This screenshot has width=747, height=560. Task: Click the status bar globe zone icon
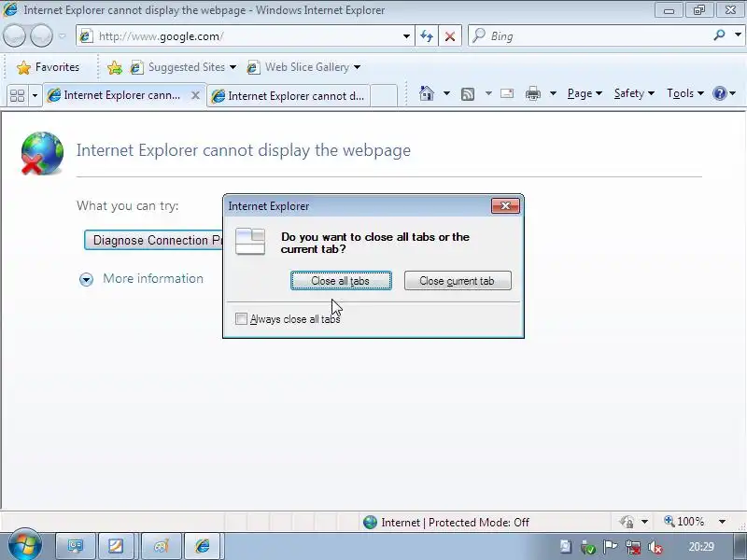(x=370, y=523)
